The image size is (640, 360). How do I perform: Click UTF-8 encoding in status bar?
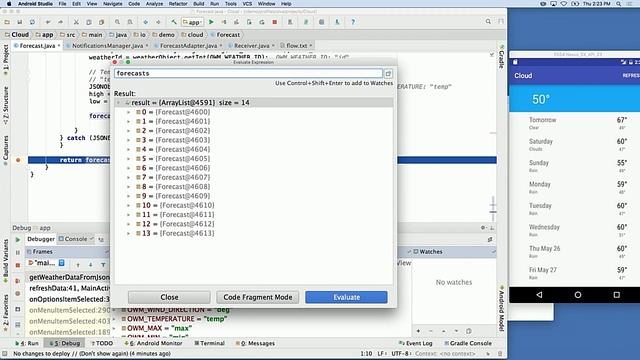click(400, 353)
